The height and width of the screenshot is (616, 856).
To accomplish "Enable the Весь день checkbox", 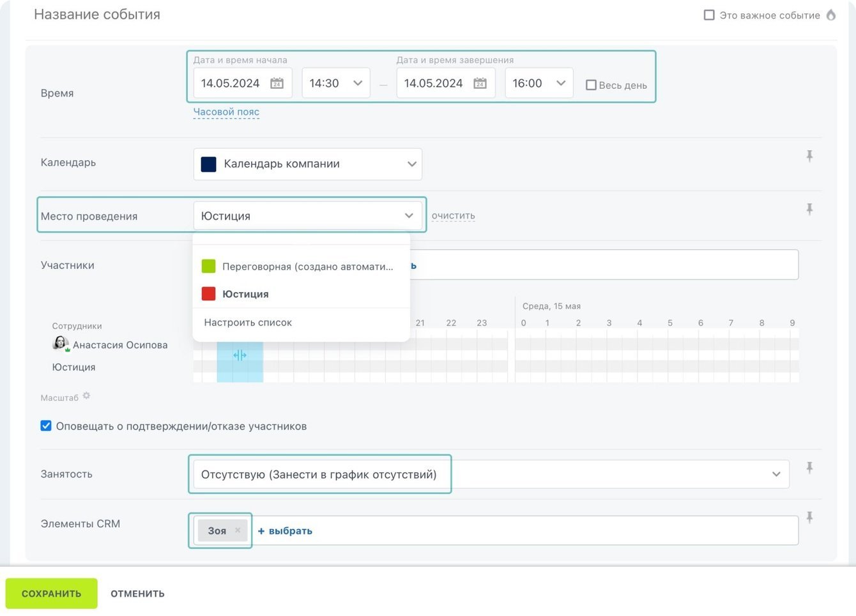I will [591, 85].
